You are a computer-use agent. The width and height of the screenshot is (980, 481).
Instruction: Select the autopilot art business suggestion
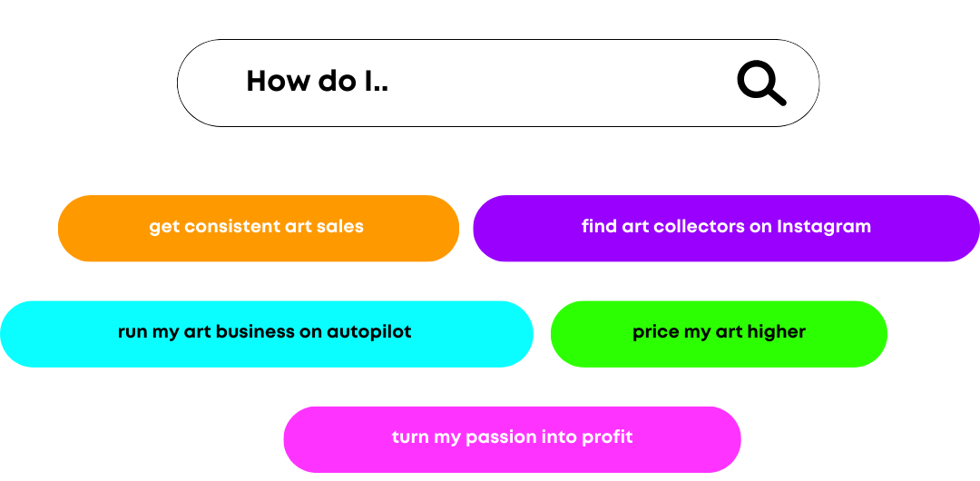(x=265, y=333)
